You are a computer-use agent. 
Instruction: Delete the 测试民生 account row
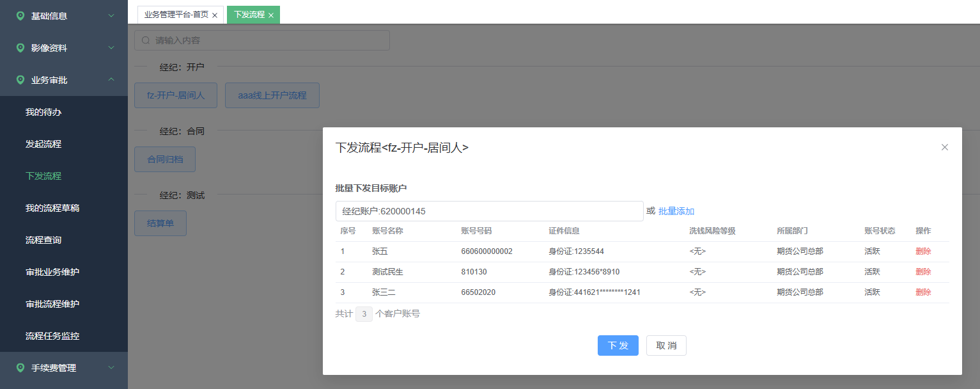(x=923, y=272)
